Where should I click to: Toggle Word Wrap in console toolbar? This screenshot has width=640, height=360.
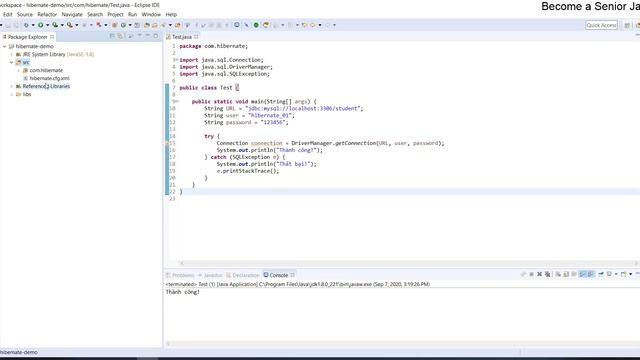pos(574,274)
